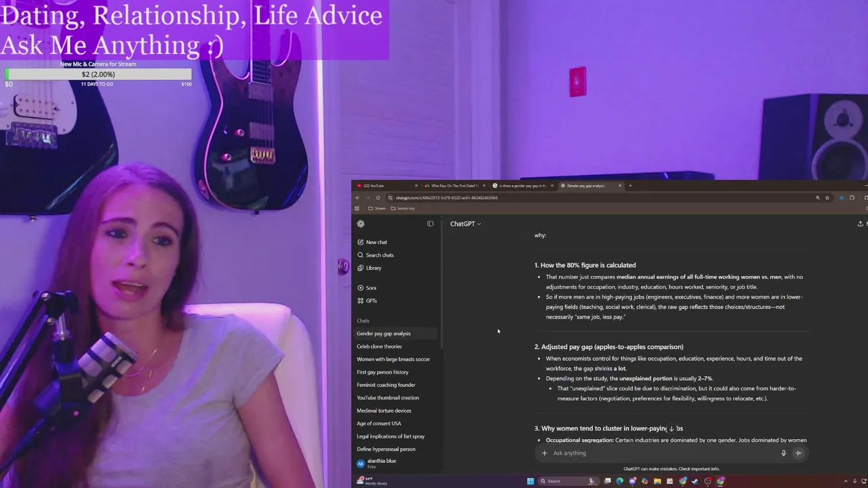Open the Windows Start menu
868x488 pixels.
coord(530,481)
